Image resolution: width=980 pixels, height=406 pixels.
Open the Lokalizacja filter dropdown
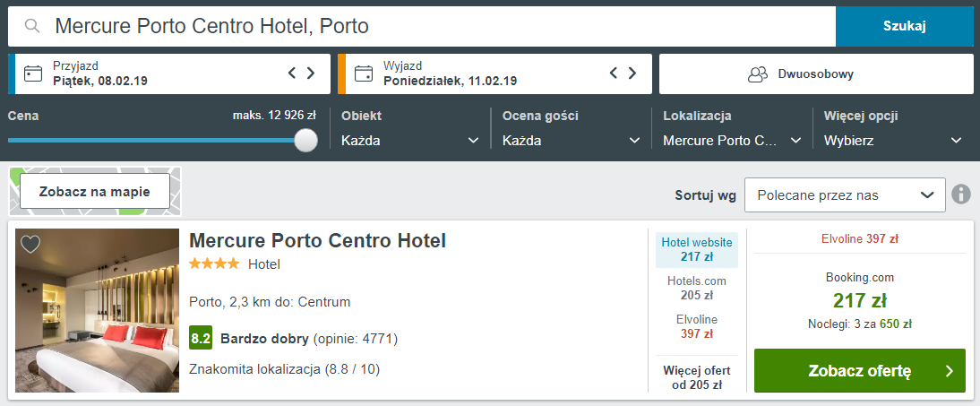click(x=732, y=141)
